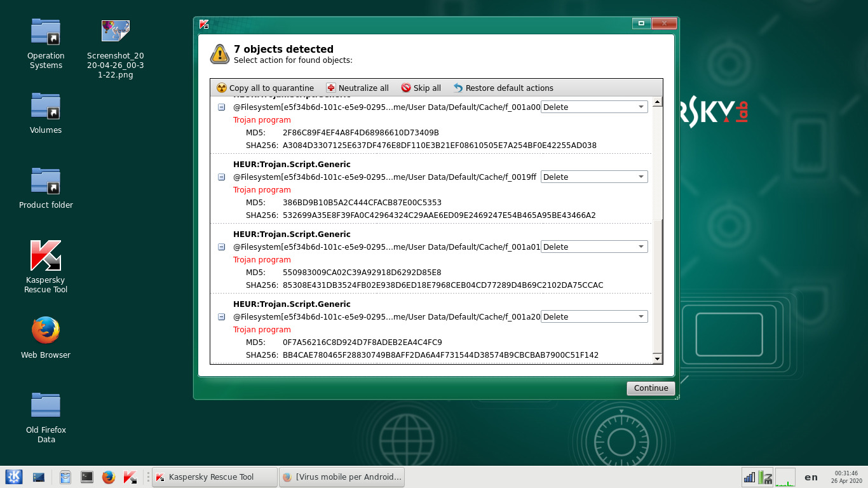
Task: Open the Delete action dropdown for f_001a00
Action: pos(594,107)
